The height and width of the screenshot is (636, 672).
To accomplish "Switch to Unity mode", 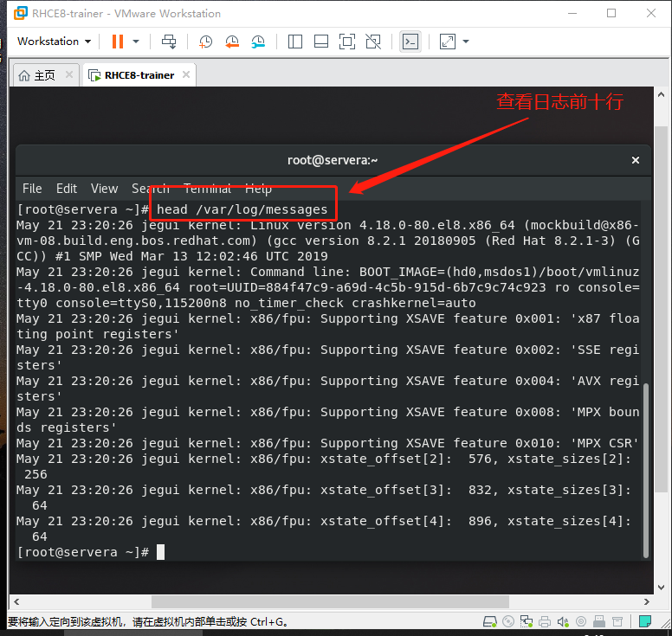I will tap(373, 42).
